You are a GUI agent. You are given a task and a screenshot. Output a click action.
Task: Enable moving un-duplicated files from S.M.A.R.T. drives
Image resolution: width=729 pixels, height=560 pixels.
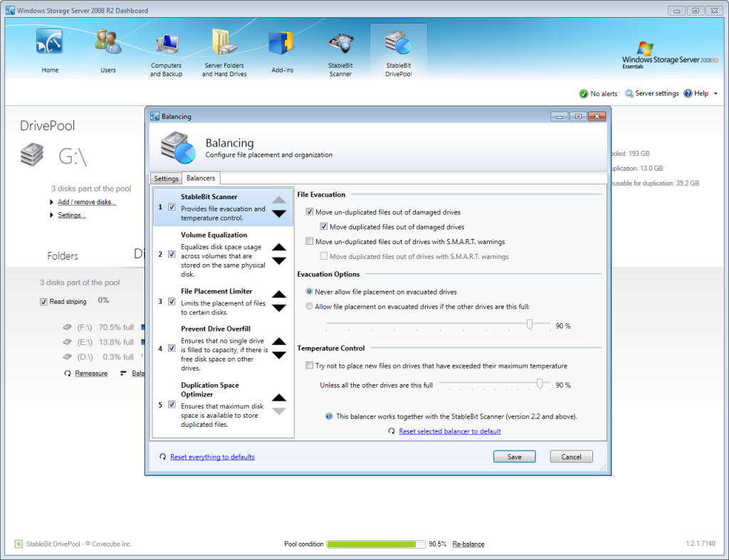(x=310, y=241)
